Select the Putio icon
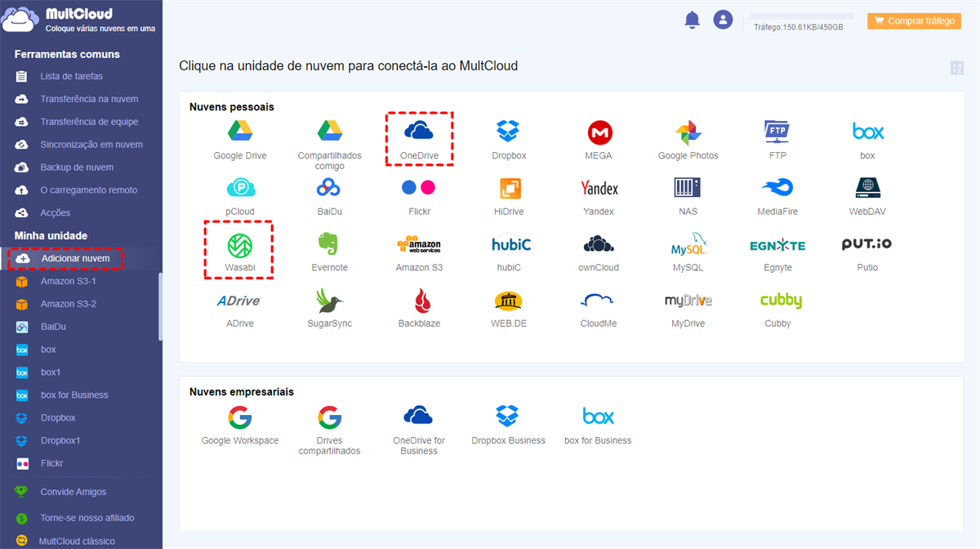Screen dimensions: 980x549 click(x=867, y=244)
